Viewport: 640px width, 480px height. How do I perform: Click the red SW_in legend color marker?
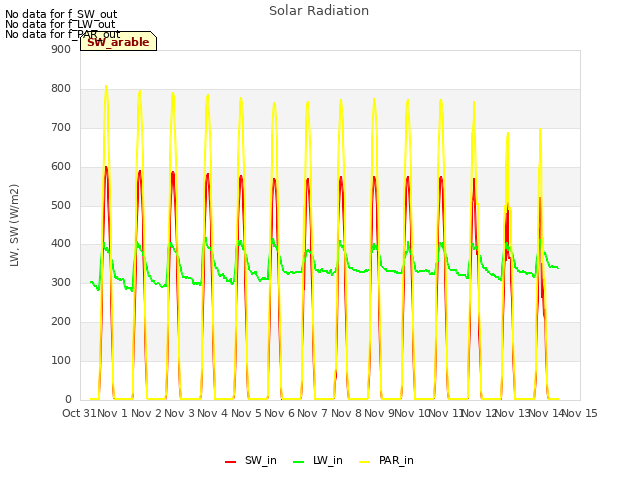click(x=231, y=462)
